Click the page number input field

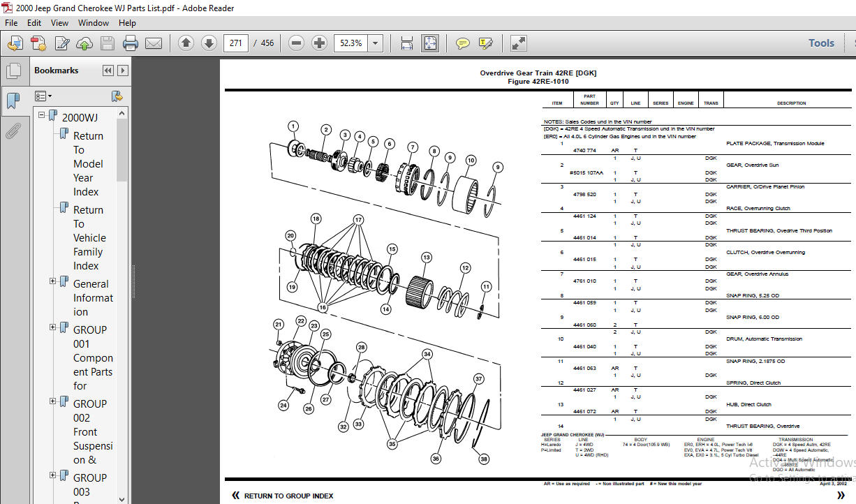[x=236, y=43]
